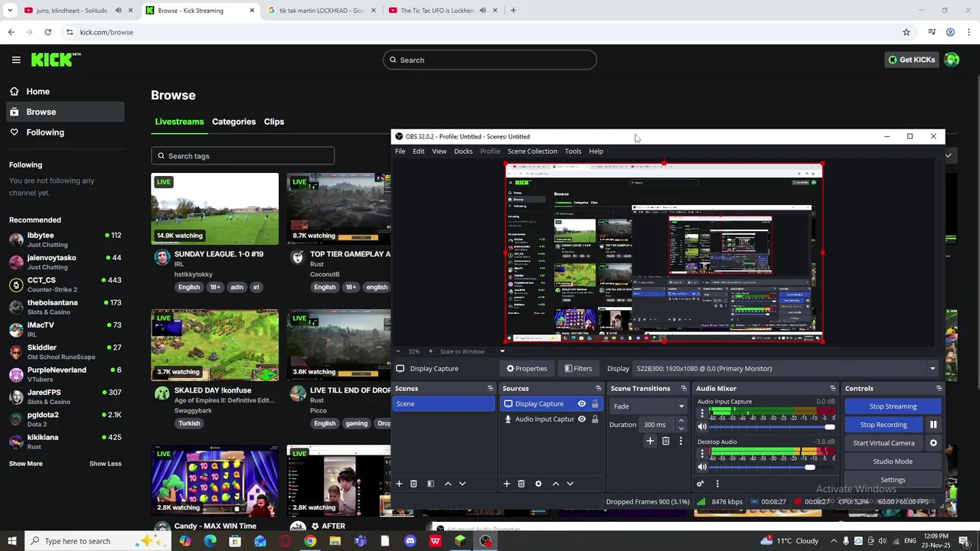This screenshot has width=980, height=551.
Task: Open OBS Tools menu
Action: coord(573,152)
